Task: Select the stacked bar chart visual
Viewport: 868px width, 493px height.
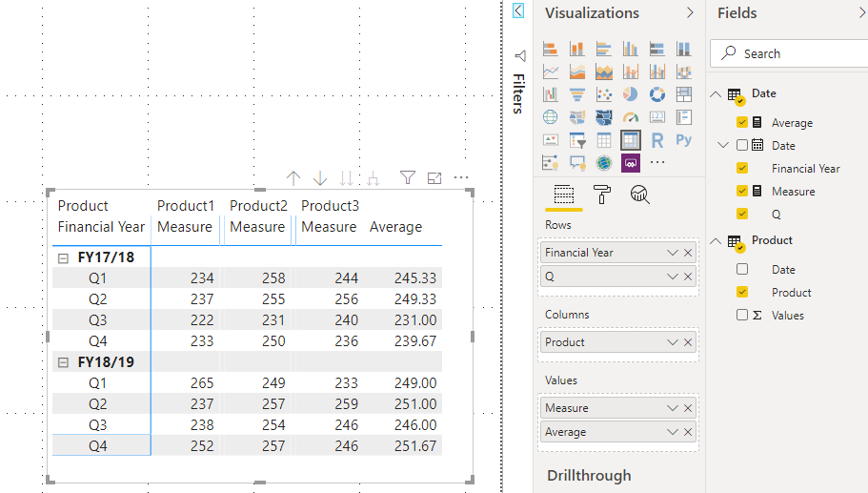Action: pos(551,49)
